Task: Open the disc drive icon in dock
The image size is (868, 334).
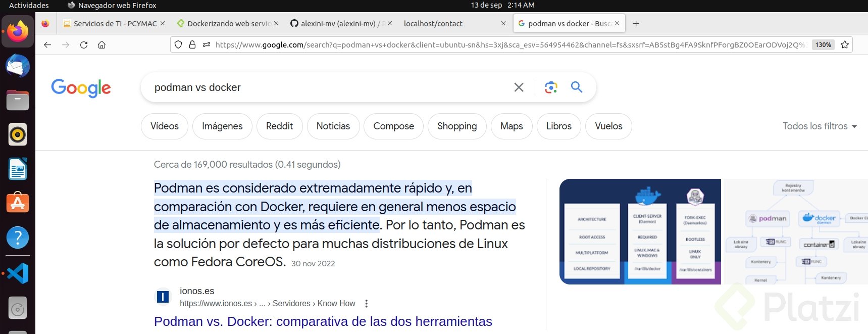Action: [x=18, y=308]
